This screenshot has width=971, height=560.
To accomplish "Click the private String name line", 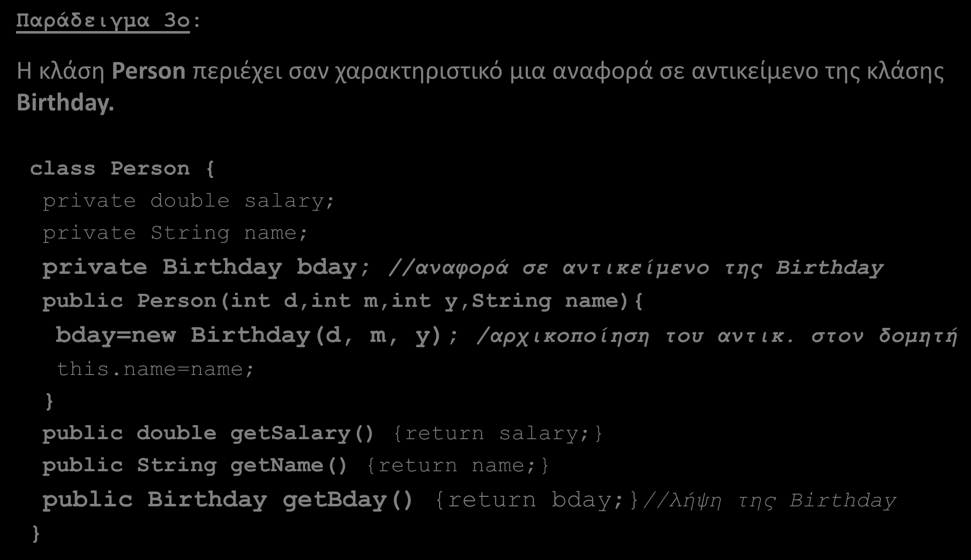I will (175, 233).
